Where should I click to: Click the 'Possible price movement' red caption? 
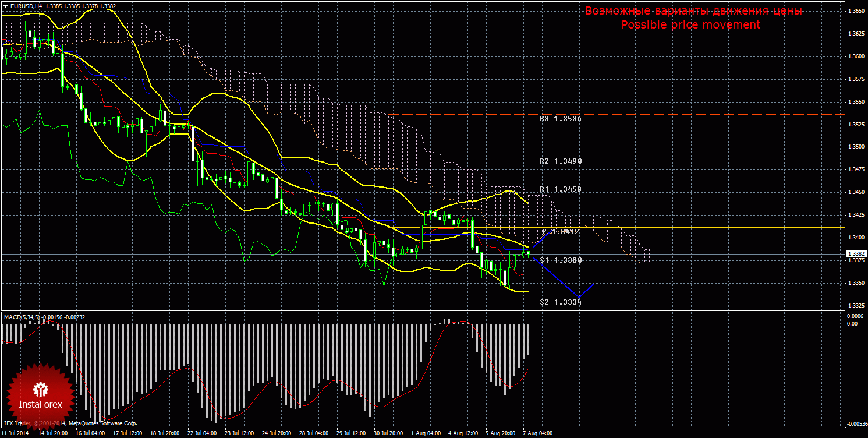coord(690,24)
